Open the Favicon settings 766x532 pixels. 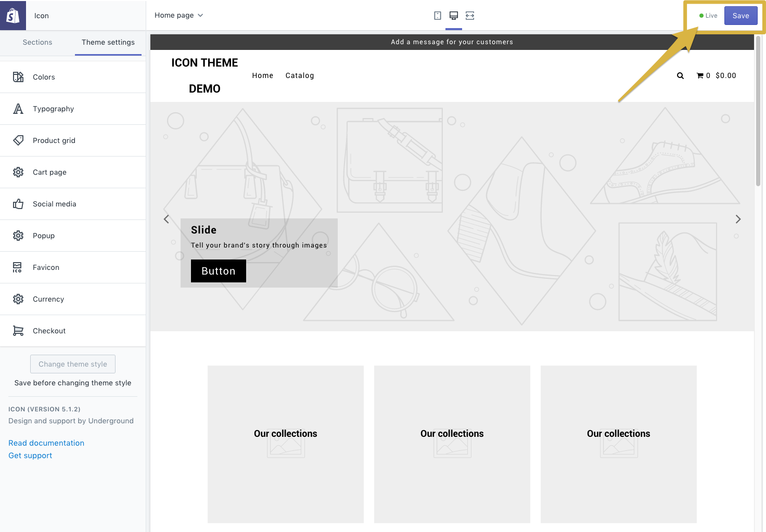pyautogui.click(x=46, y=267)
